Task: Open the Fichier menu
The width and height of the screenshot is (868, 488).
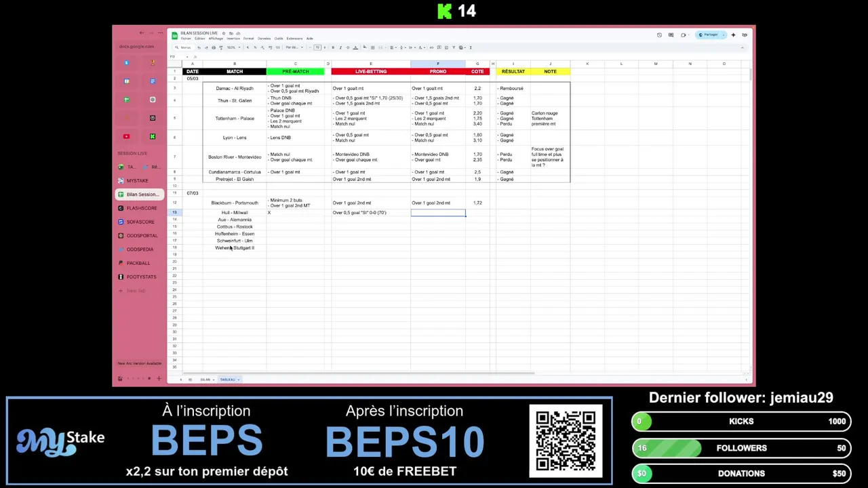Action: click(186, 39)
